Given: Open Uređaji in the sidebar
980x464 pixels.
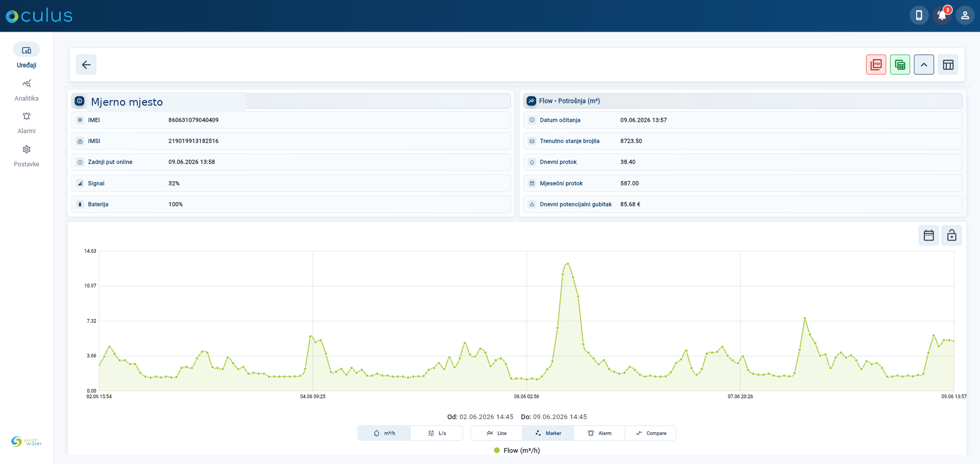Looking at the screenshot, I should point(27,56).
